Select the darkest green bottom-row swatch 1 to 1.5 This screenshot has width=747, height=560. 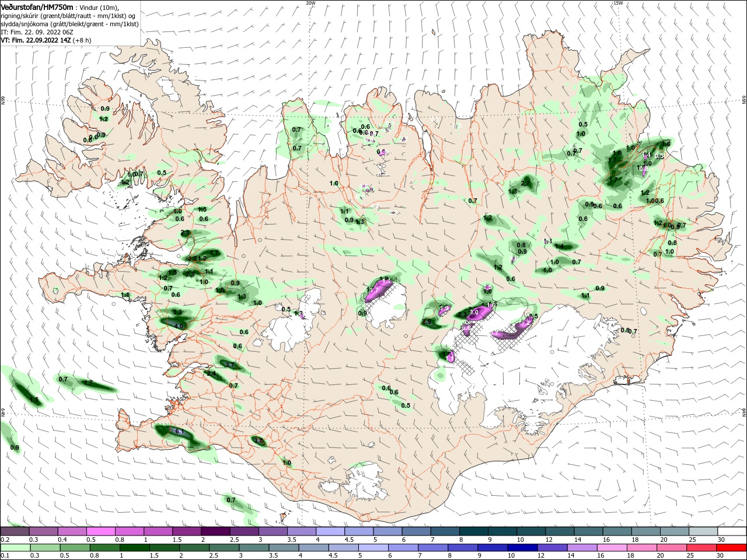point(135,548)
